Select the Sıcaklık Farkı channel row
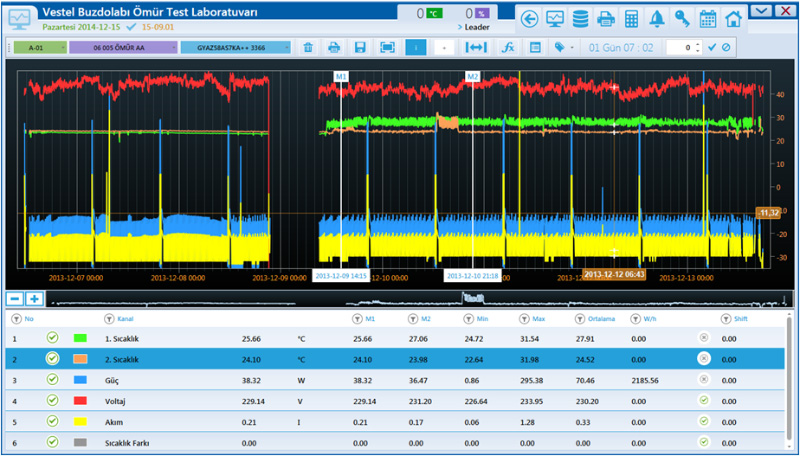Viewport: 800px width, 456px height. pos(395,443)
